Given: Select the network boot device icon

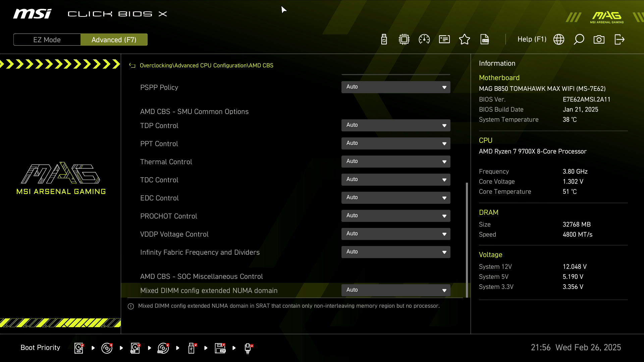Looking at the screenshot, I should coord(249,348).
